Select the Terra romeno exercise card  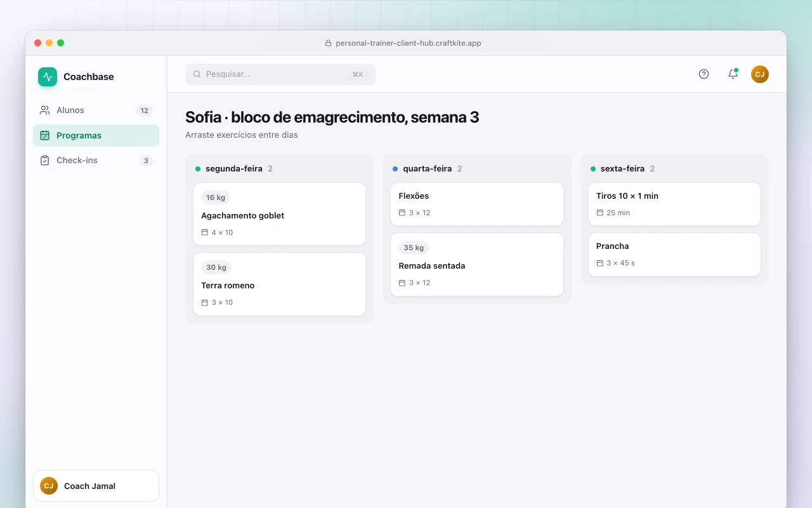(279, 284)
